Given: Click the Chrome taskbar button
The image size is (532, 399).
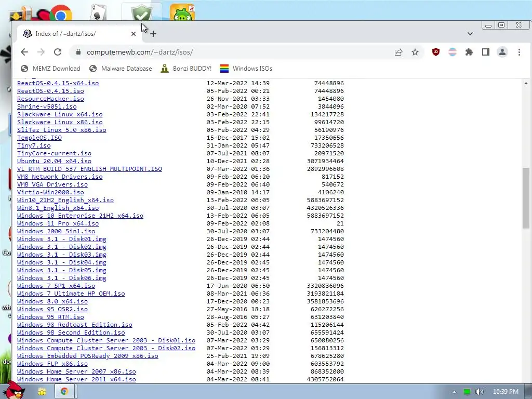Looking at the screenshot, I should point(64,392).
